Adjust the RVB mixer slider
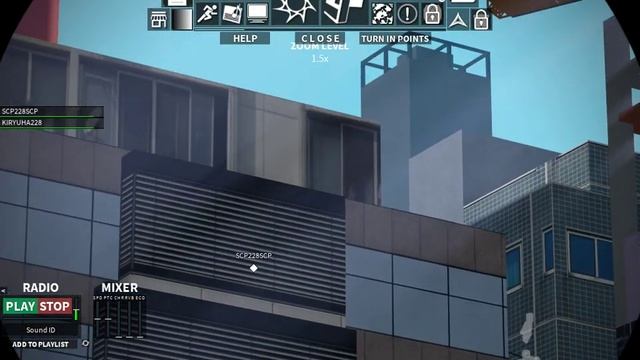640x360 pixels. (129, 319)
